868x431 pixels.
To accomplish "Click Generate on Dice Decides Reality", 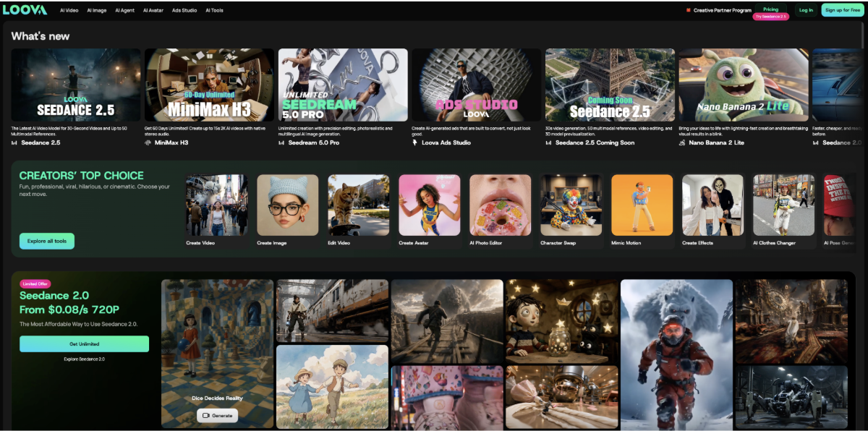I will pyautogui.click(x=217, y=415).
